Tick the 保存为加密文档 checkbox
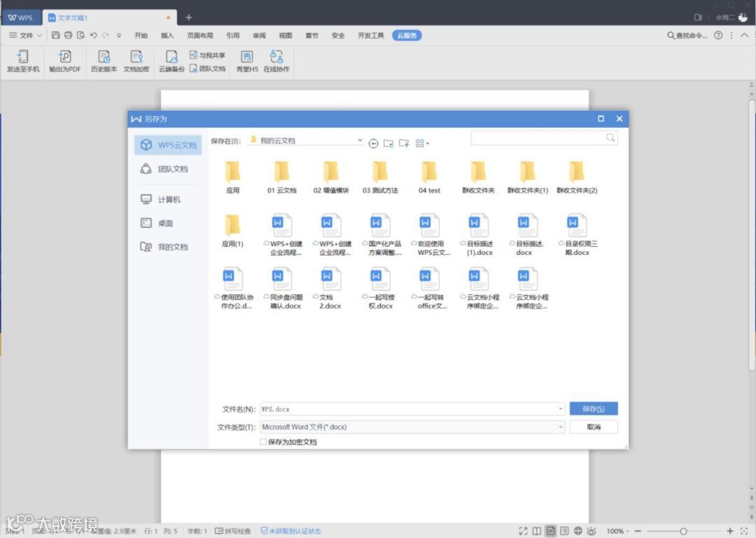Viewport: 756px width, 538px height. 263,441
